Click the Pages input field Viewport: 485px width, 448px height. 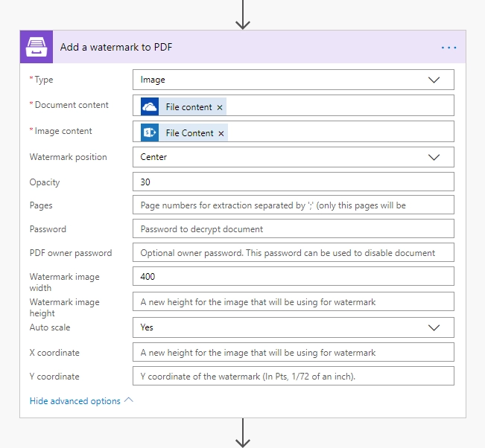click(294, 205)
